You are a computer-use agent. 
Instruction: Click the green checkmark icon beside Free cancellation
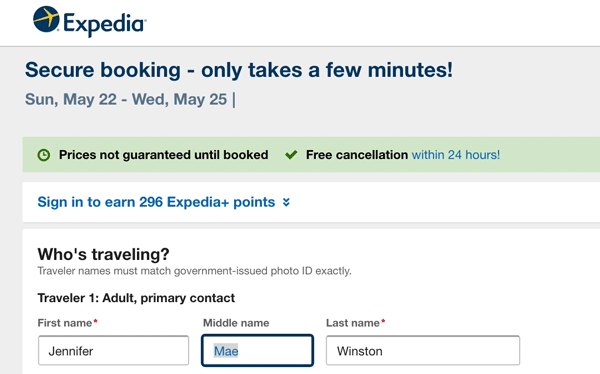pyautogui.click(x=291, y=155)
